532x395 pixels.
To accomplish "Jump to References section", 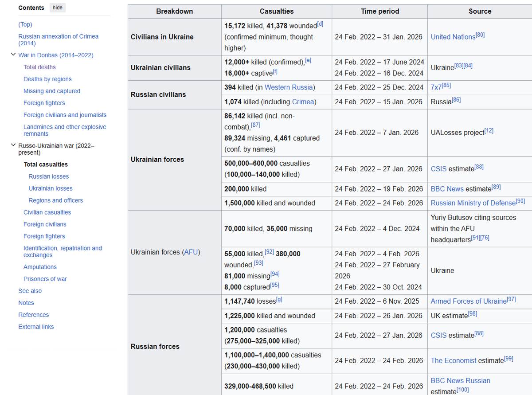I will 34,315.
